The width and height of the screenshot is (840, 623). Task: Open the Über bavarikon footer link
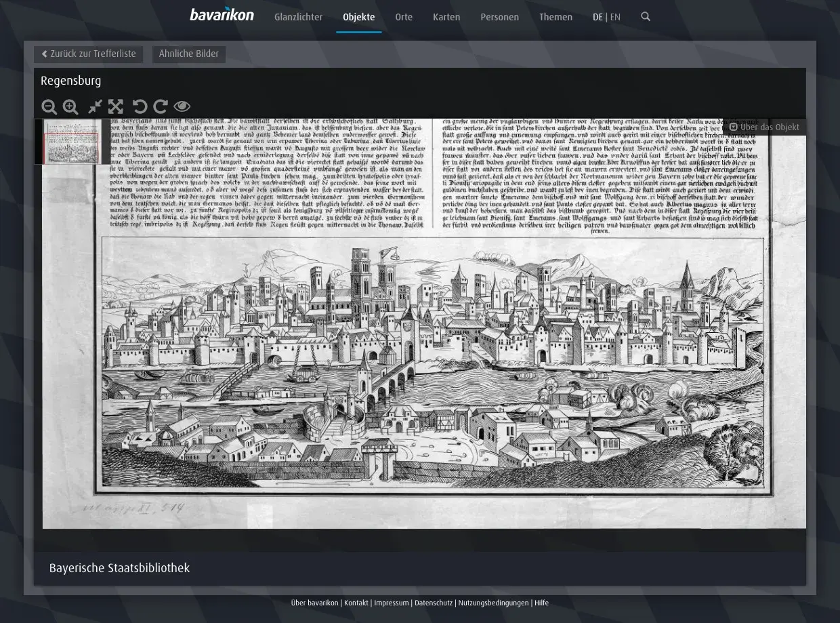[x=314, y=603]
